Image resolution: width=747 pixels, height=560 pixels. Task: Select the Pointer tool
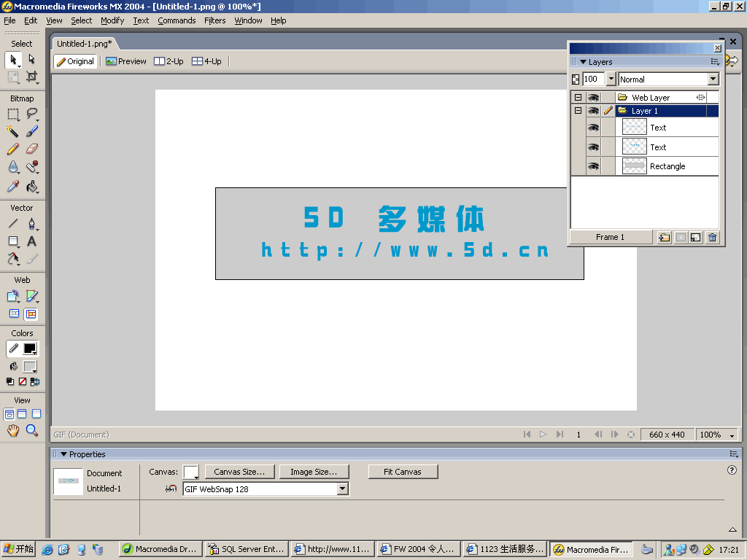coord(13,60)
